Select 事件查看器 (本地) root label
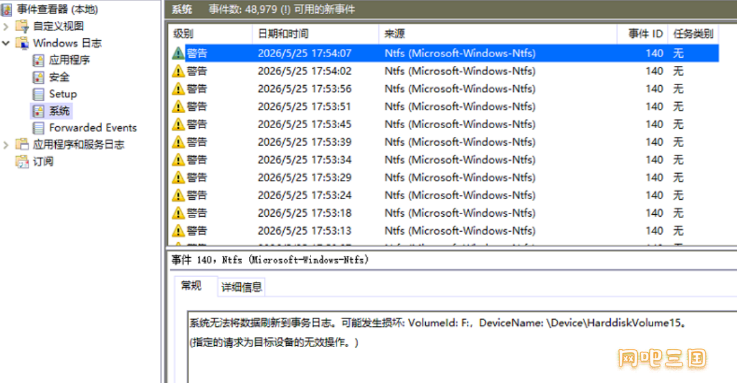This screenshot has height=383, width=737. [57, 9]
